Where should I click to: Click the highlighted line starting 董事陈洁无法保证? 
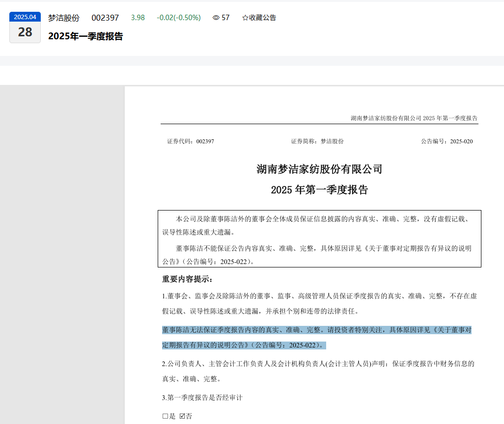(x=317, y=330)
